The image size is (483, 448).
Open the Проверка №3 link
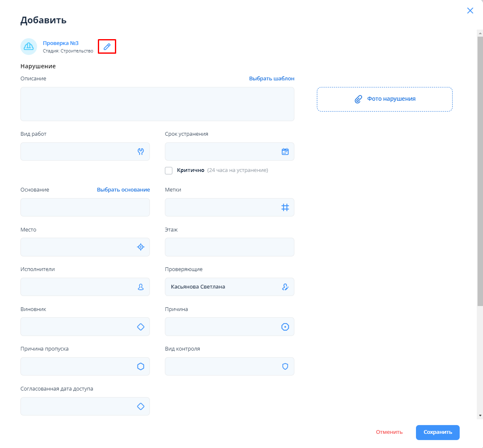point(61,43)
